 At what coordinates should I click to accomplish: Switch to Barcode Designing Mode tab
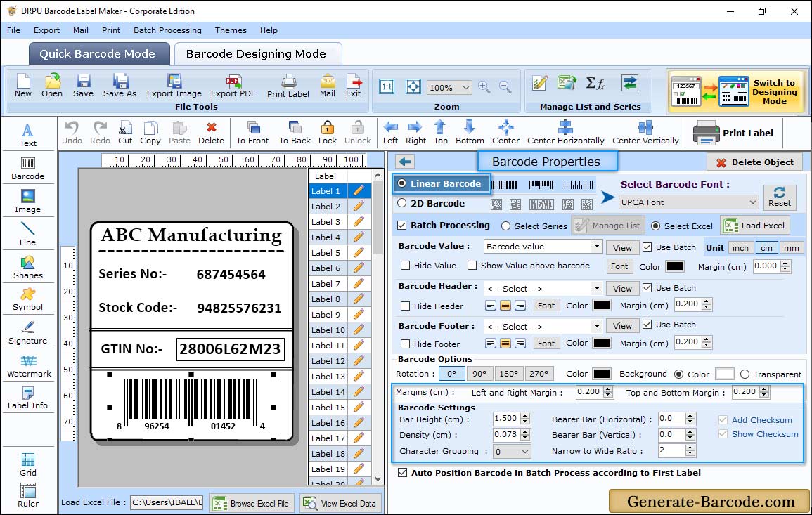257,54
